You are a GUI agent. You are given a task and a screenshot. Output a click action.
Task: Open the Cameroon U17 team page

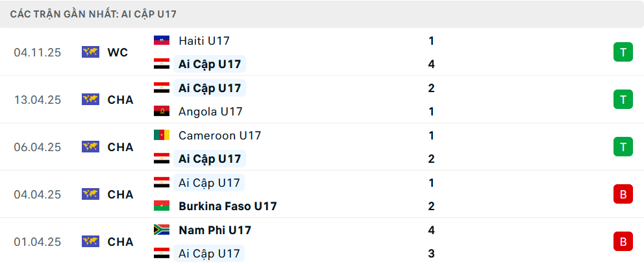coord(219,136)
